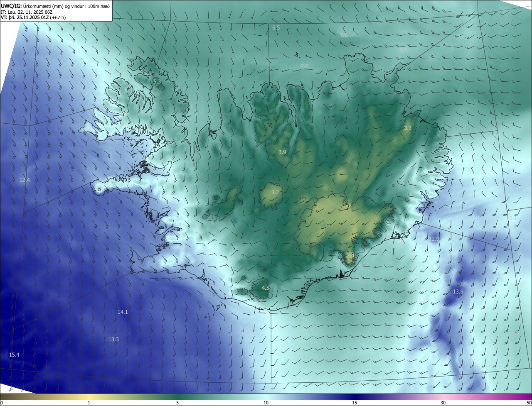The height and width of the screenshot is (406, 532).
Task: Click the '30' tick on the color scale
Action: coord(443,403)
